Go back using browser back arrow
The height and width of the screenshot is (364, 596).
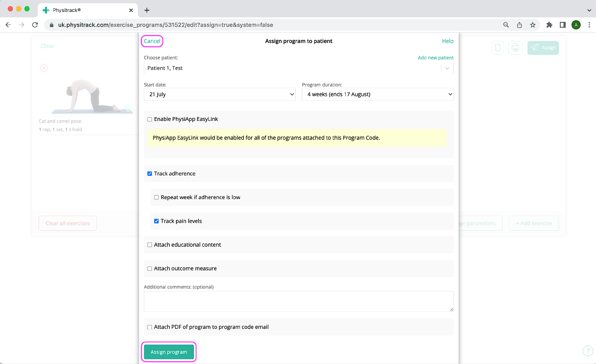(x=8, y=25)
